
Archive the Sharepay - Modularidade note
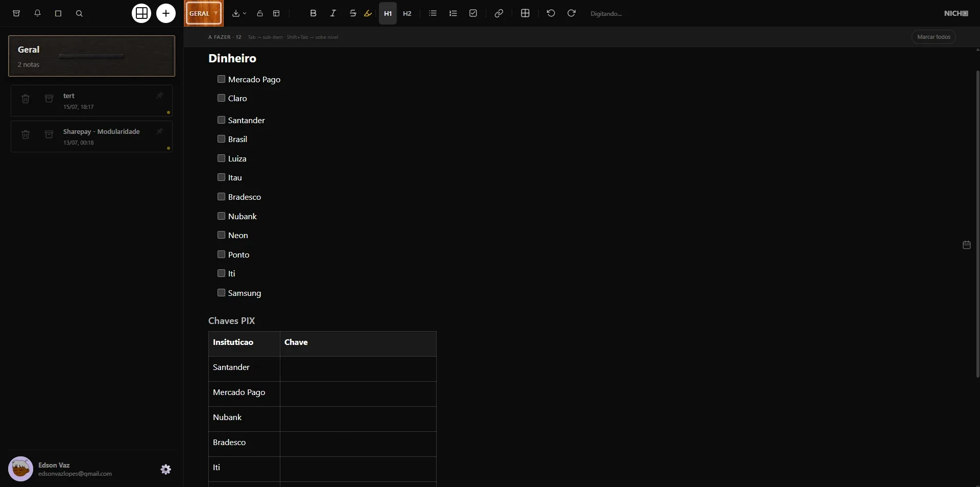pyautogui.click(x=49, y=134)
